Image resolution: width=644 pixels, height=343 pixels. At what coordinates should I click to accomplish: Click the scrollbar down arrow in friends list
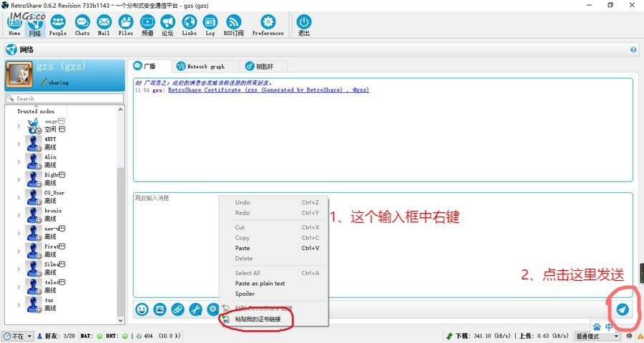(x=121, y=320)
